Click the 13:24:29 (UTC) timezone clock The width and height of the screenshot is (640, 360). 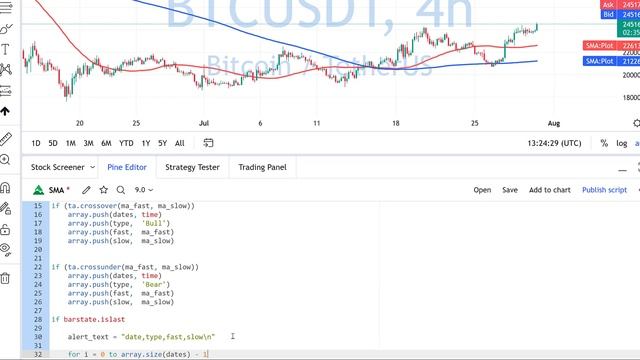coord(554,143)
